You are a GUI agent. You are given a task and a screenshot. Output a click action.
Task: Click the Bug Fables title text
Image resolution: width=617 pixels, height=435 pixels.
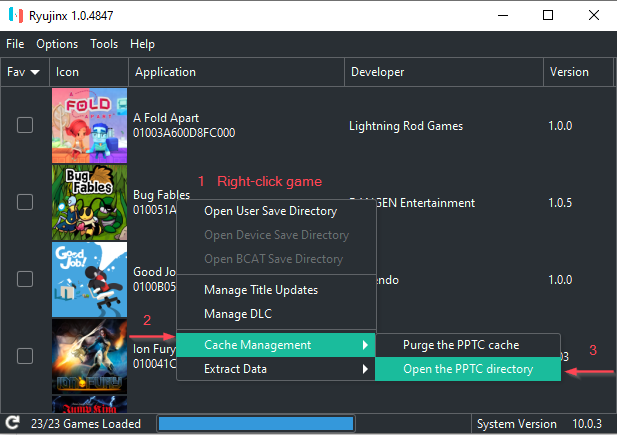pos(161,195)
